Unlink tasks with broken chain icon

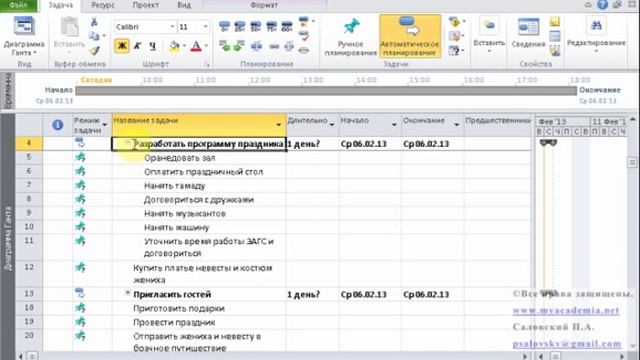[289, 46]
